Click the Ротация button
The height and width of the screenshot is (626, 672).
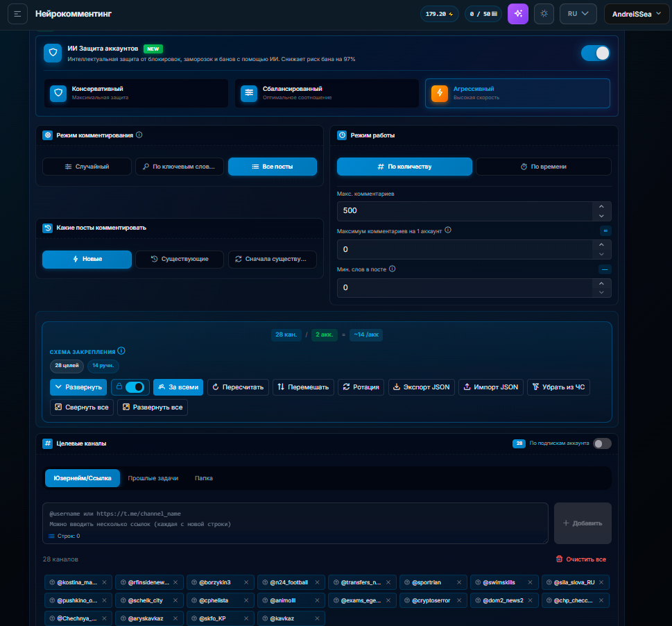[361, 387]
